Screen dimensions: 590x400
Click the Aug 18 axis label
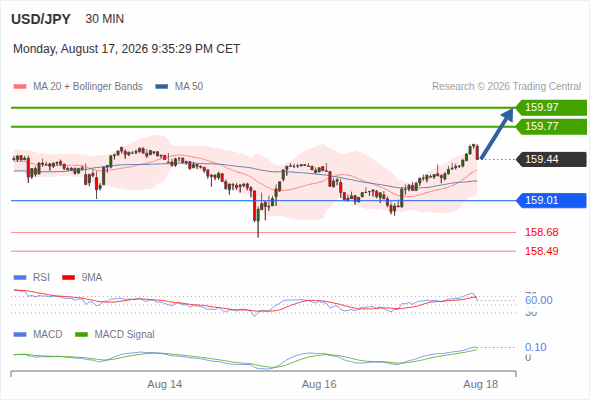click(481, 385)
